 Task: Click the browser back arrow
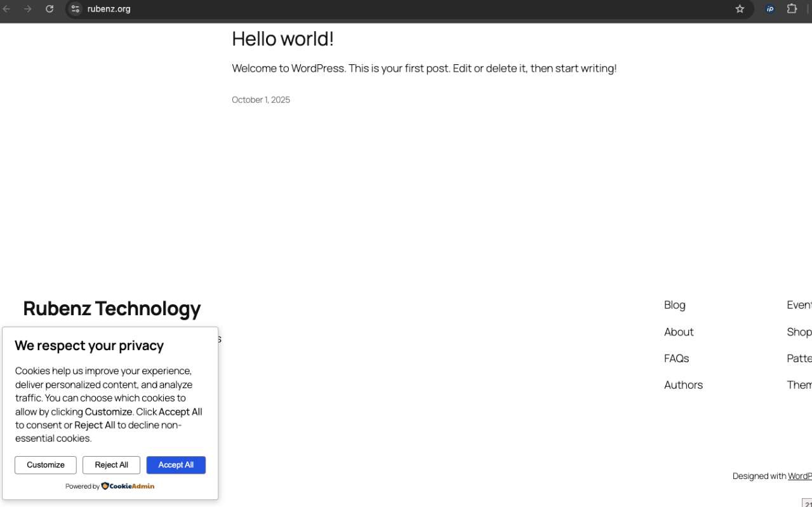7,9
